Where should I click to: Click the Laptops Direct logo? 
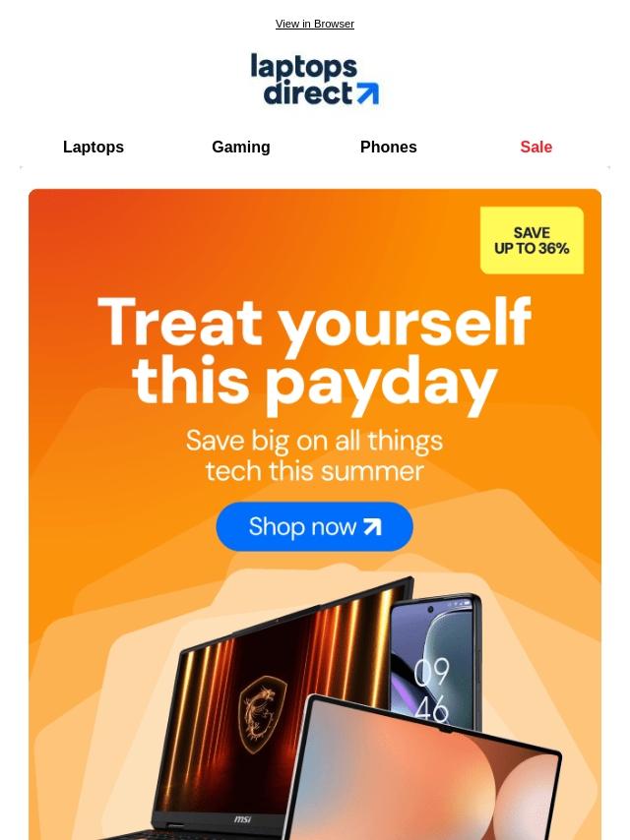315,79
